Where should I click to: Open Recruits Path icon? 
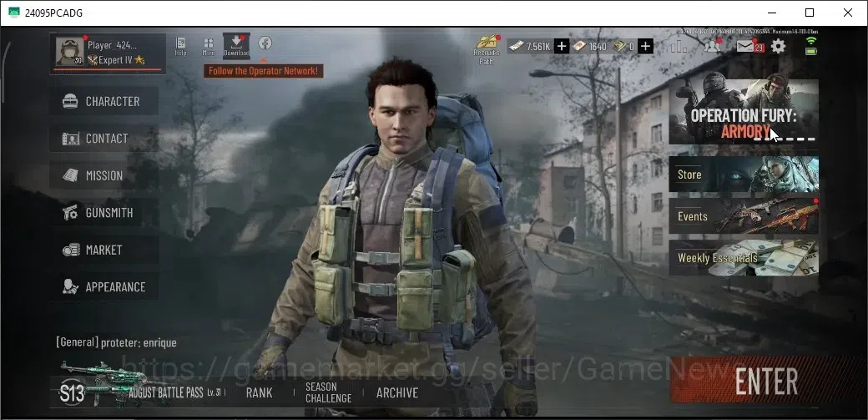coord(487,49)
